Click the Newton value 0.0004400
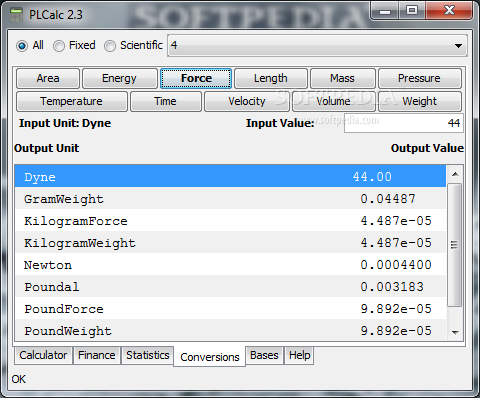The image size is (480, 398). [x=396, y=265]
